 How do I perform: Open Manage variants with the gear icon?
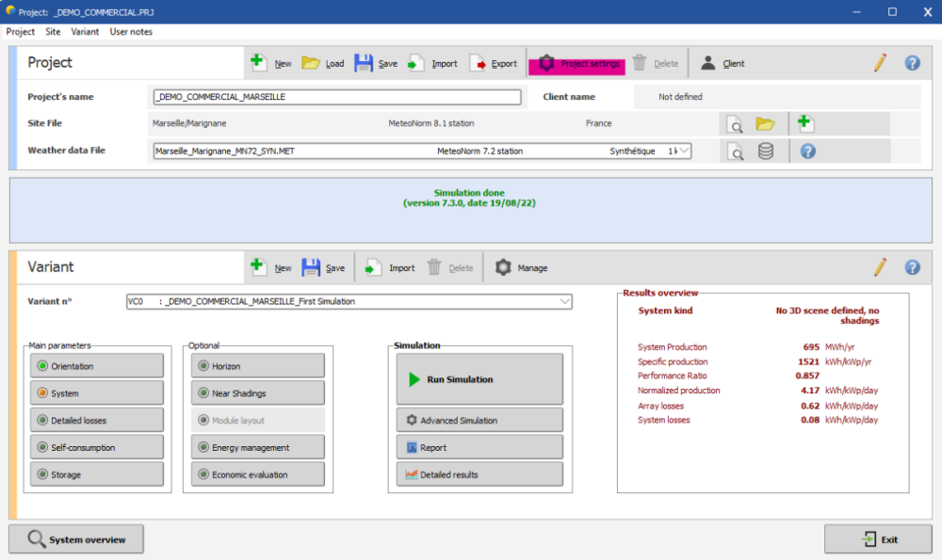[504, 268]
